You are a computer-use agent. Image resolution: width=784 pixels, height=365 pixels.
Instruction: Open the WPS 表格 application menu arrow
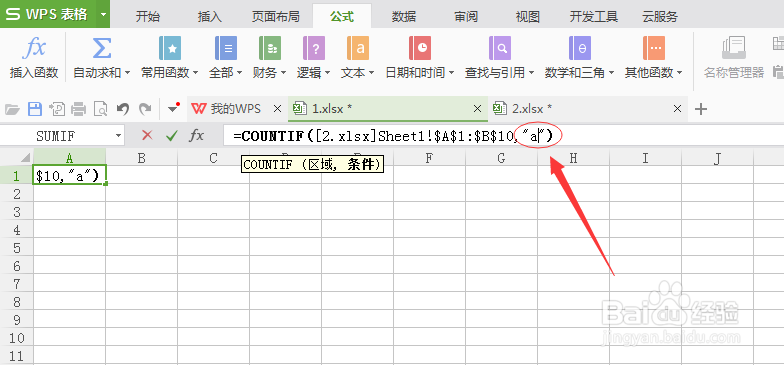104,14
